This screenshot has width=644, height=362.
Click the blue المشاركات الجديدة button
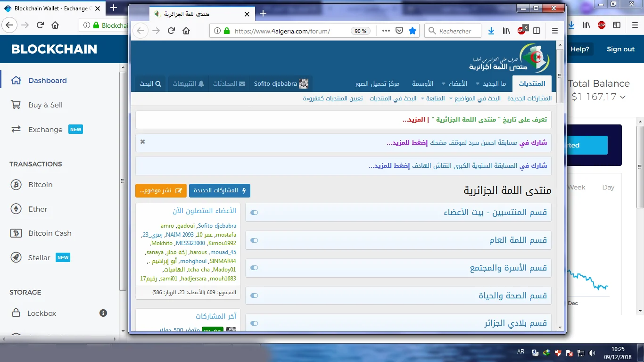pos(220,191)
